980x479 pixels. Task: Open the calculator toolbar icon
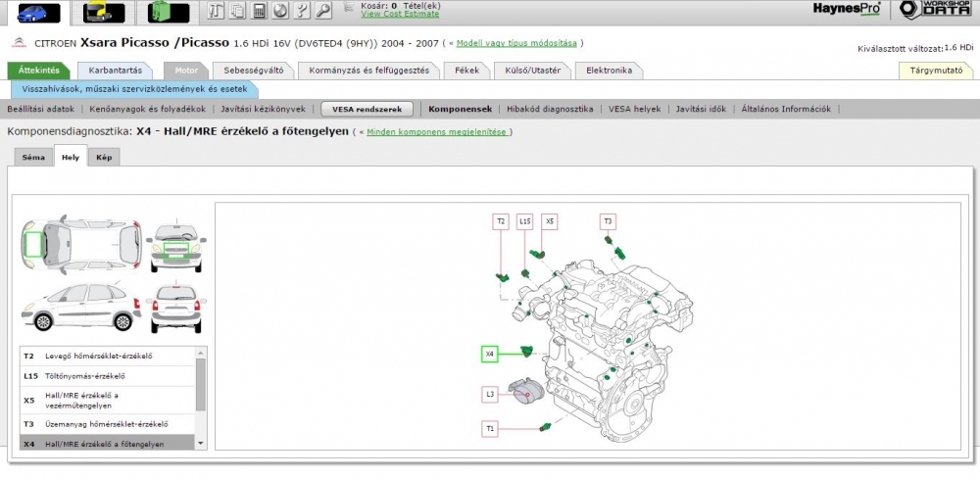click(260, 10)
